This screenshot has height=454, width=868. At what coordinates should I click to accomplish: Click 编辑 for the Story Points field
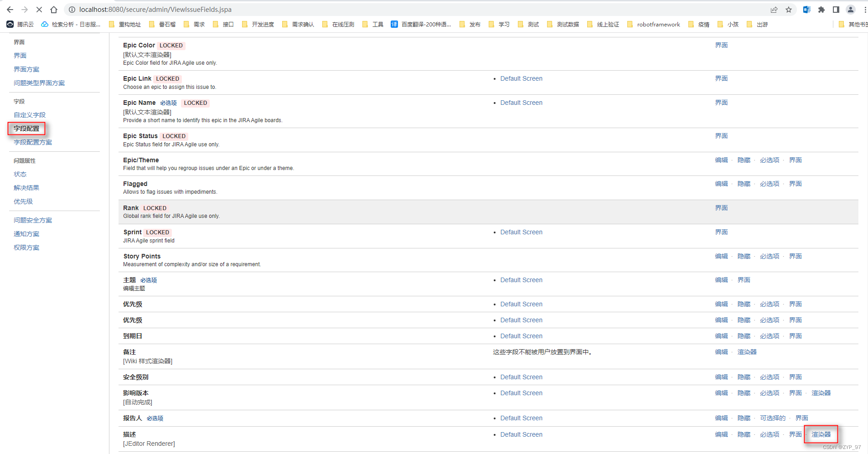point(722,256)
